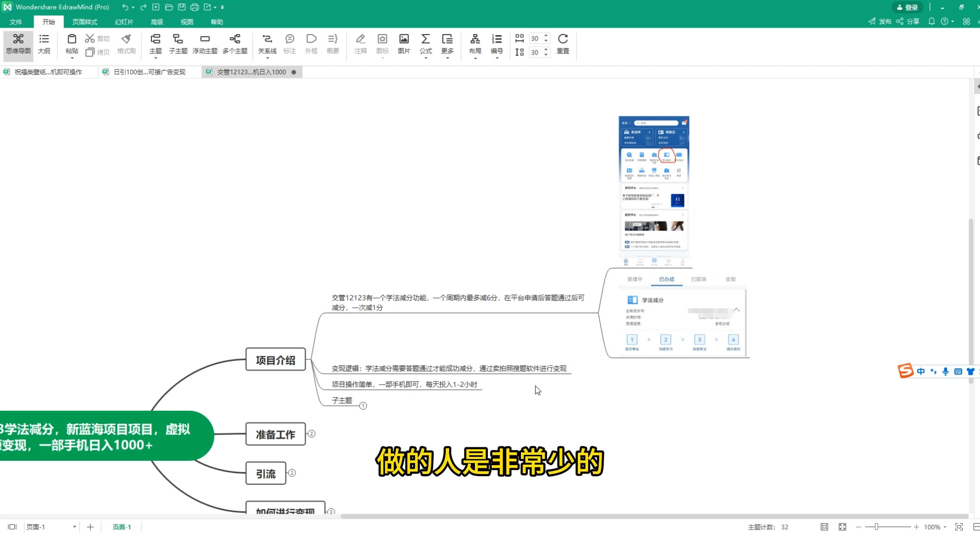Open the 布局 layout tool
This screenshot has height=533, width=980.
tap(475, 45)
